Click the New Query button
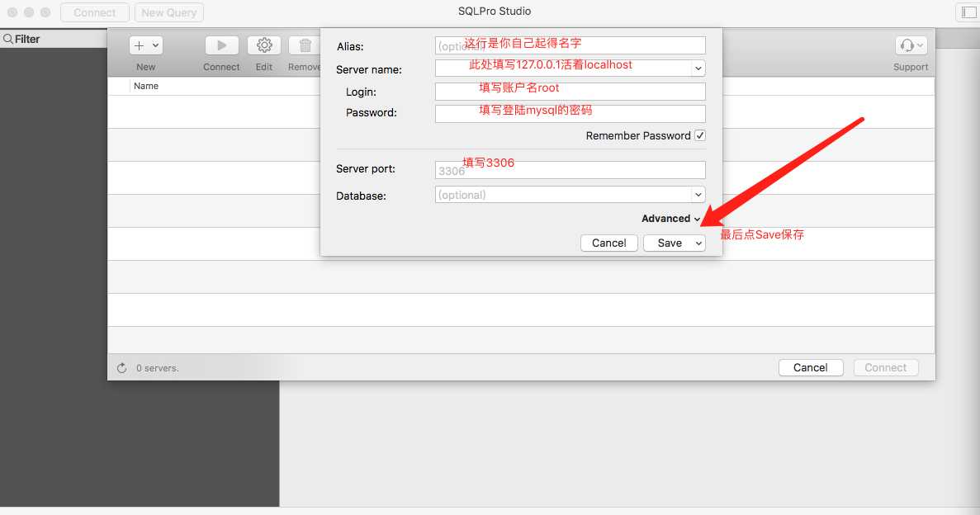 (x=168, y=12)
